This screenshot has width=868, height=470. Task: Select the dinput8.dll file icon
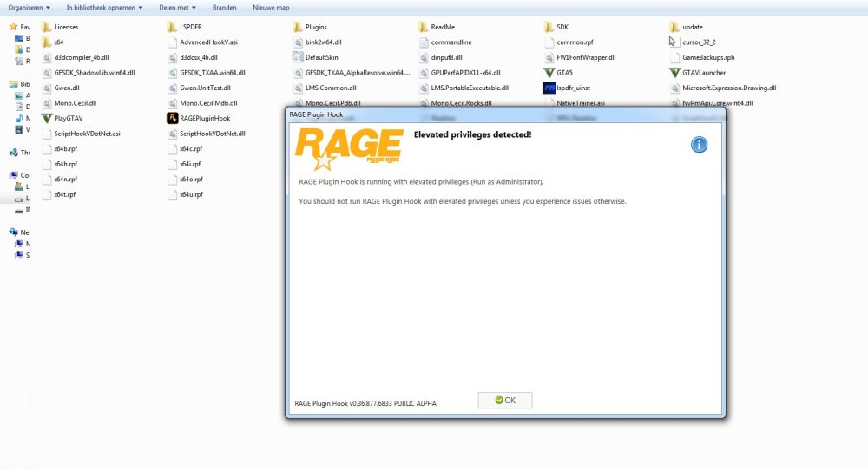424,57
